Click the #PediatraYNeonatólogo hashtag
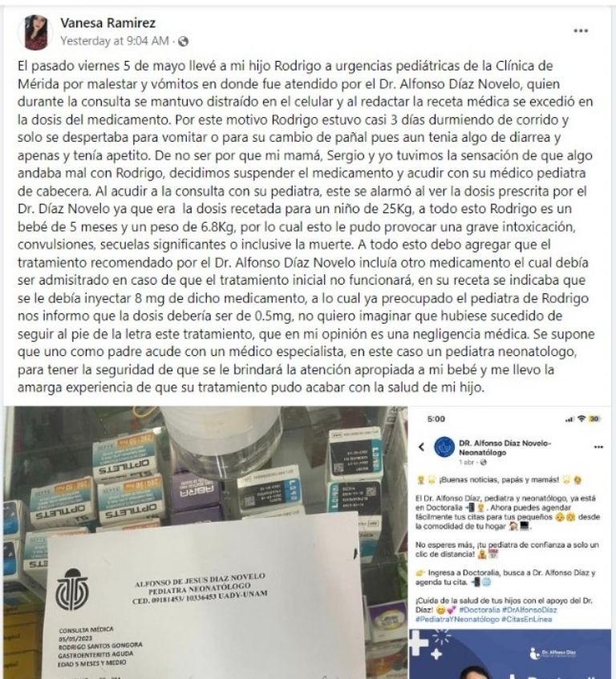 point(457,619)
